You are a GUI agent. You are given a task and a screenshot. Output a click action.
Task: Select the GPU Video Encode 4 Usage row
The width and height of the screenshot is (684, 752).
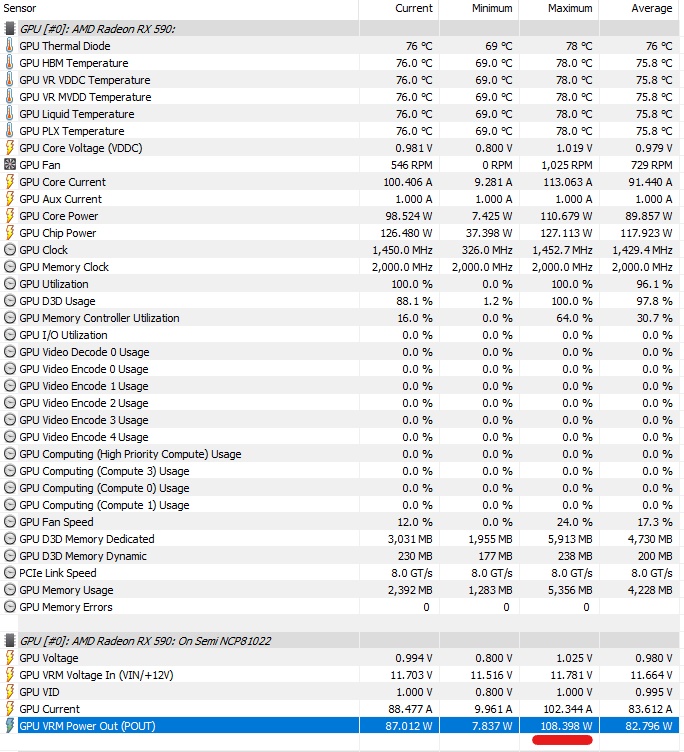342,437
